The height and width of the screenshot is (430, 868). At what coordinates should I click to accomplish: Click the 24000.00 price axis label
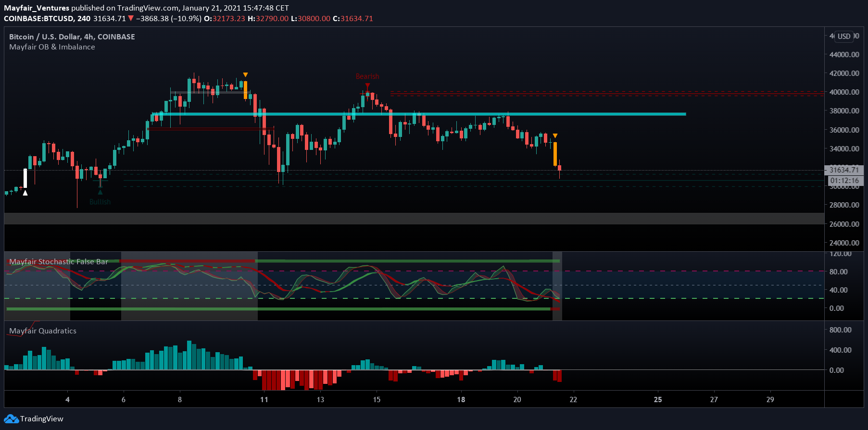844,243
